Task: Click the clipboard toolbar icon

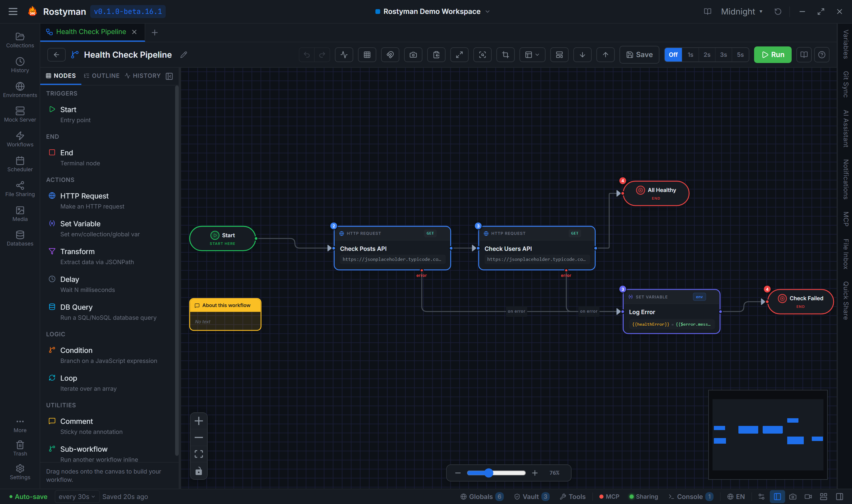Action: point(436,55)
